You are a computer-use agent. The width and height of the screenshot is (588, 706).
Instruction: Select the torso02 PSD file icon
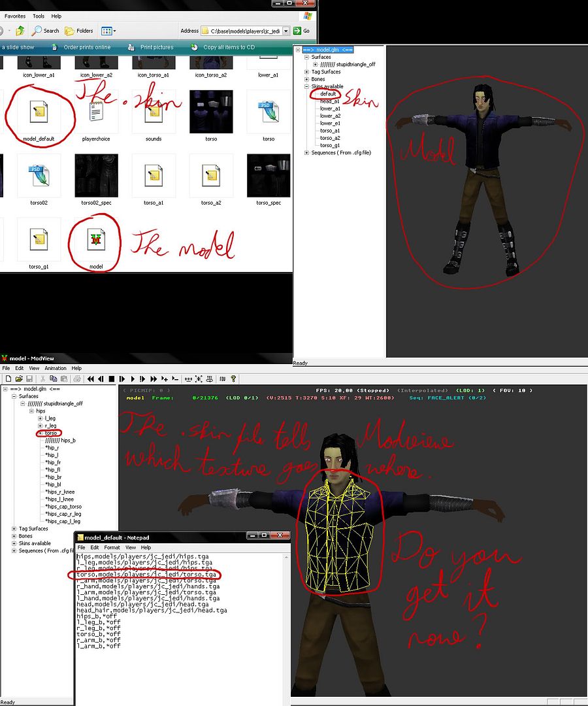coord(39,176)
